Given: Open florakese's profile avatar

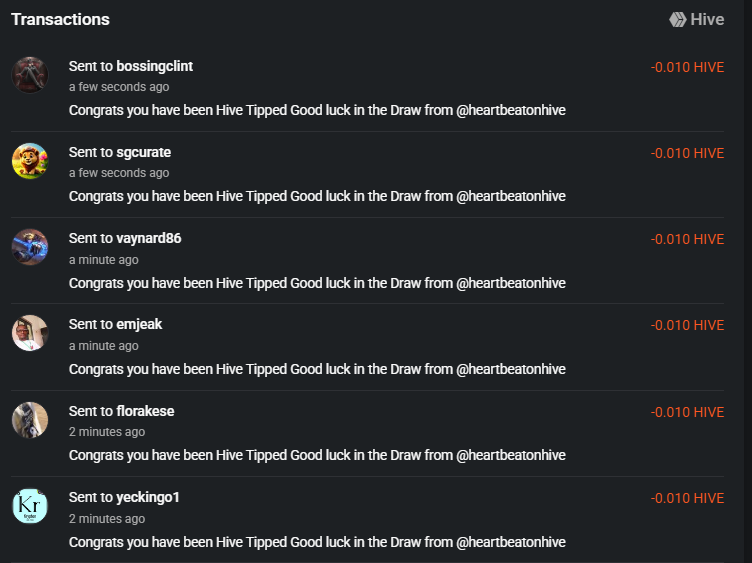Looking at the screenshot, I should pyautogui.click(x=30, y=420).
